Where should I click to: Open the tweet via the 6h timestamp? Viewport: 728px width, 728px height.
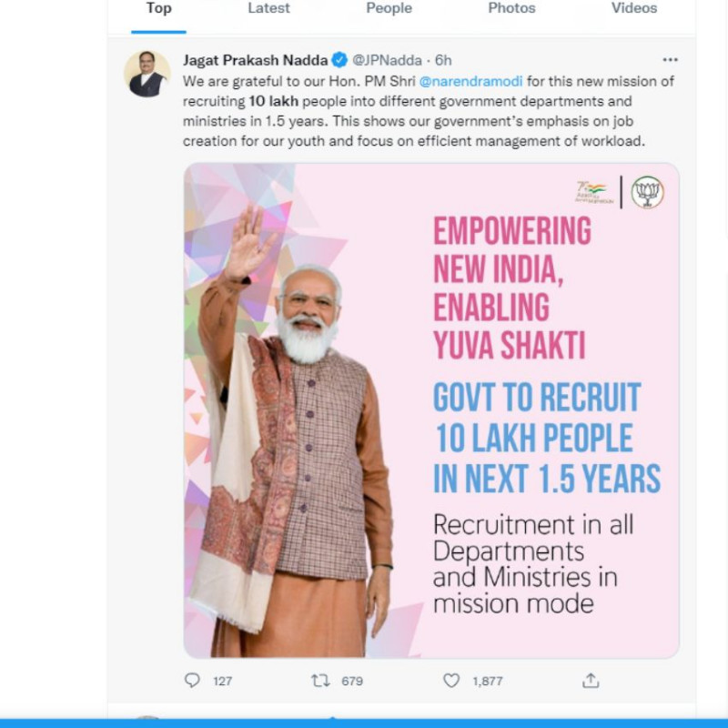(x=443, y=60)
